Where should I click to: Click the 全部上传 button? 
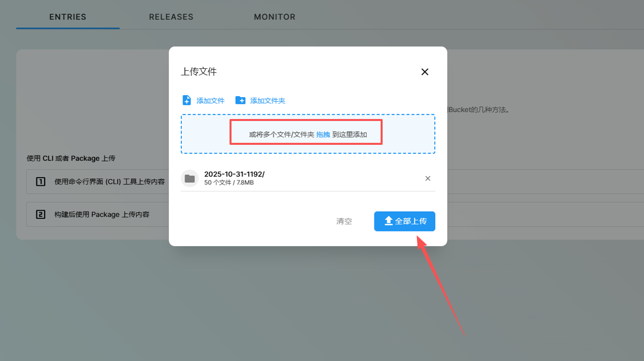(404, 221)
